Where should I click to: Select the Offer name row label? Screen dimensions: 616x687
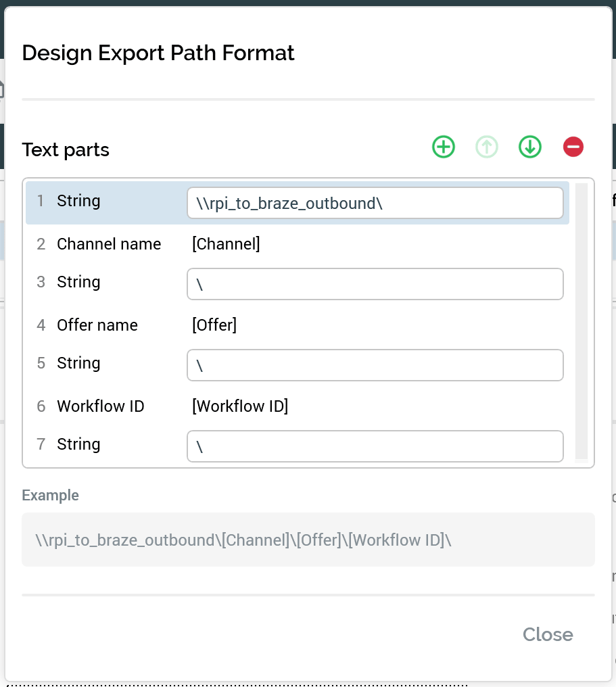(97, 325)
